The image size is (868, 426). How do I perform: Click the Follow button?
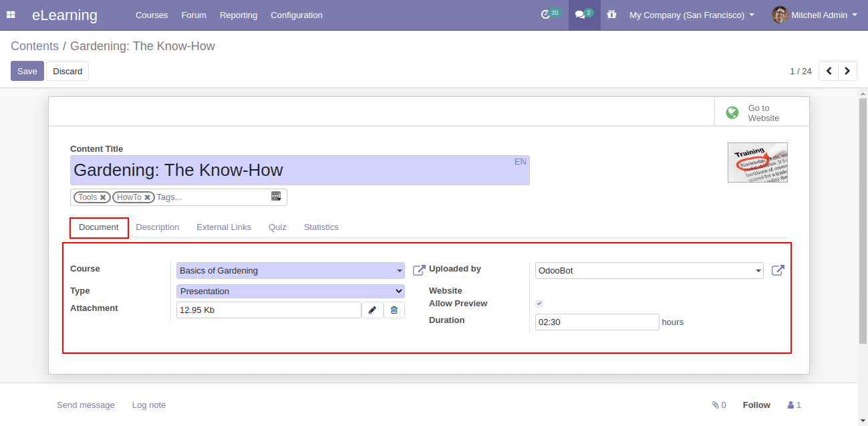point(756,405)
